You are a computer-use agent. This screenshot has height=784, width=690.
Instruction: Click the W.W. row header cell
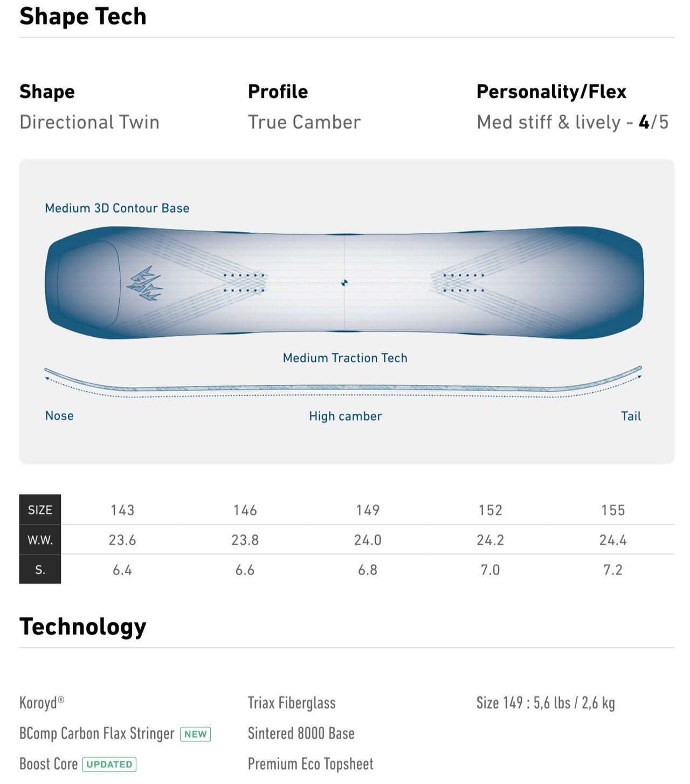coord(40,540)
